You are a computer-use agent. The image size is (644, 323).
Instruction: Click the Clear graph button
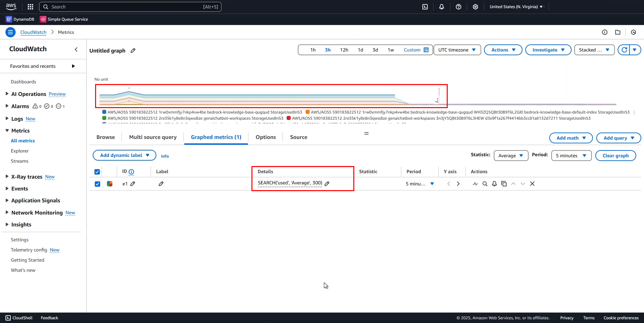click(x=615, y=155)
